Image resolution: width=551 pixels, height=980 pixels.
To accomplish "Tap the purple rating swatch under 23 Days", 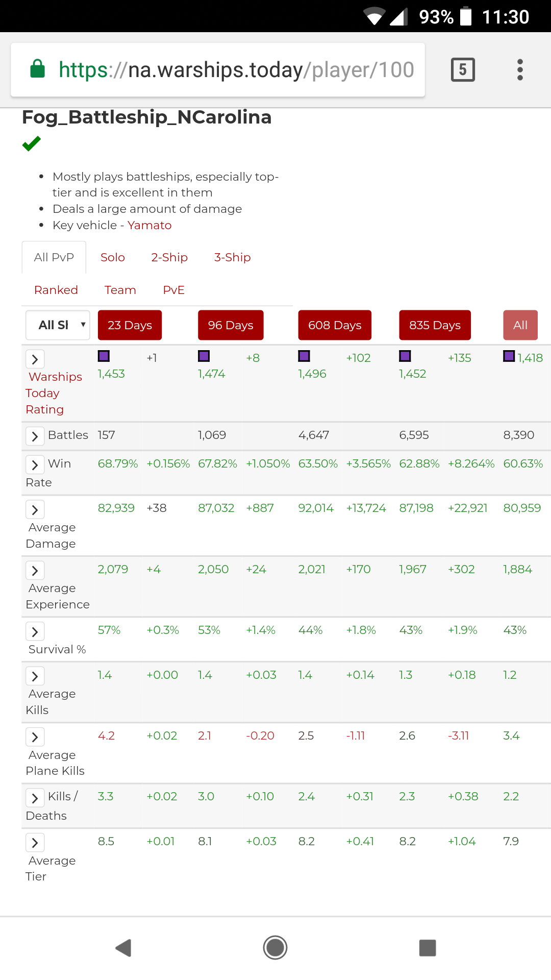I will [x=104, y=356].
